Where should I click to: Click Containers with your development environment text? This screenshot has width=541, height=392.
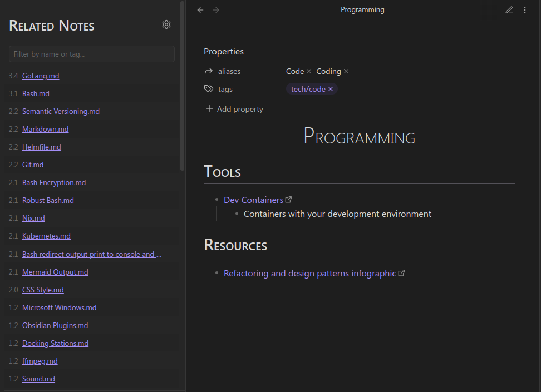click(337, 214)
